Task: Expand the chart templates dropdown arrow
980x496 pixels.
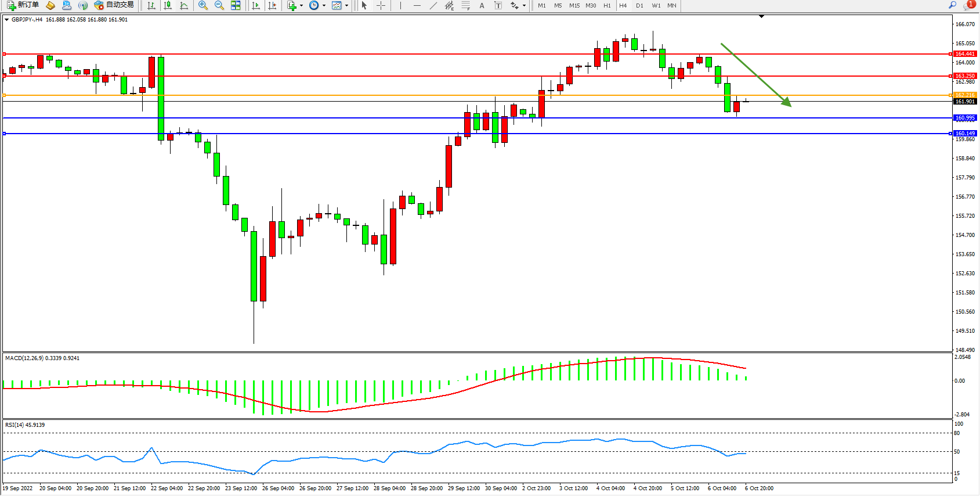Action: [346, 6]
